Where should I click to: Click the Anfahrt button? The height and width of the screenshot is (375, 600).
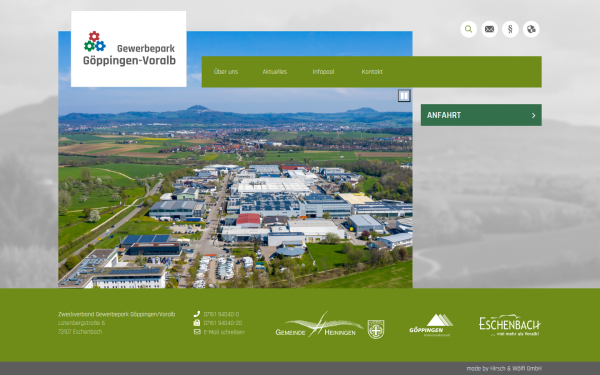(481, 115)
